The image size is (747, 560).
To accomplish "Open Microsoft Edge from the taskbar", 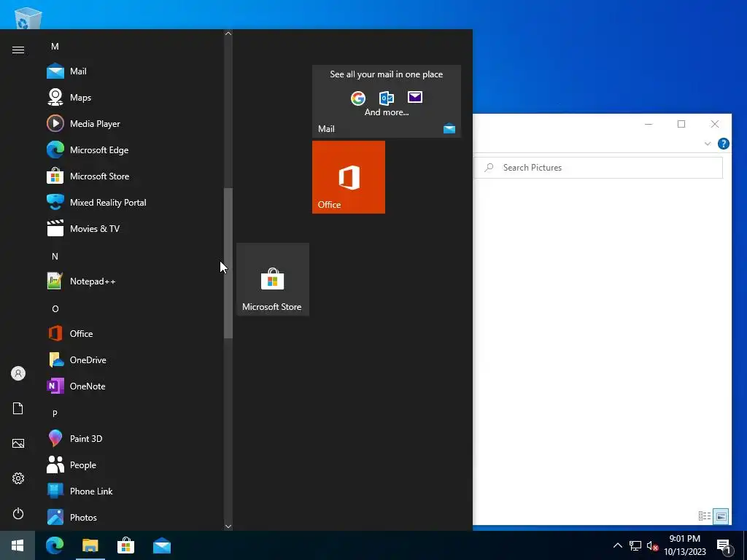I will click(55, 545).
